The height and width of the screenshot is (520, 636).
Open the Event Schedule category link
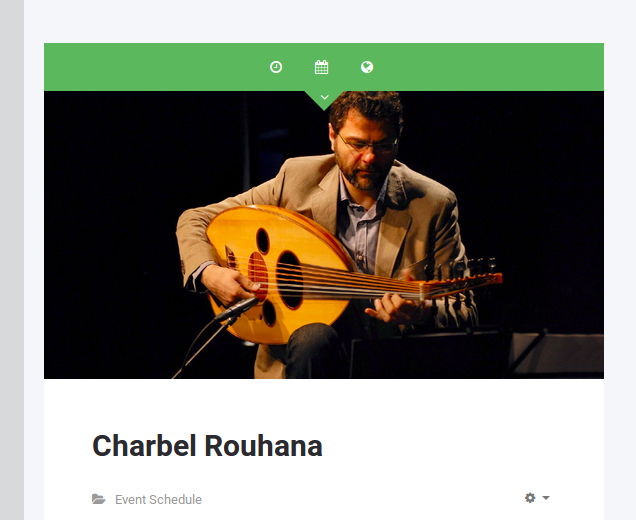[158, 499]
